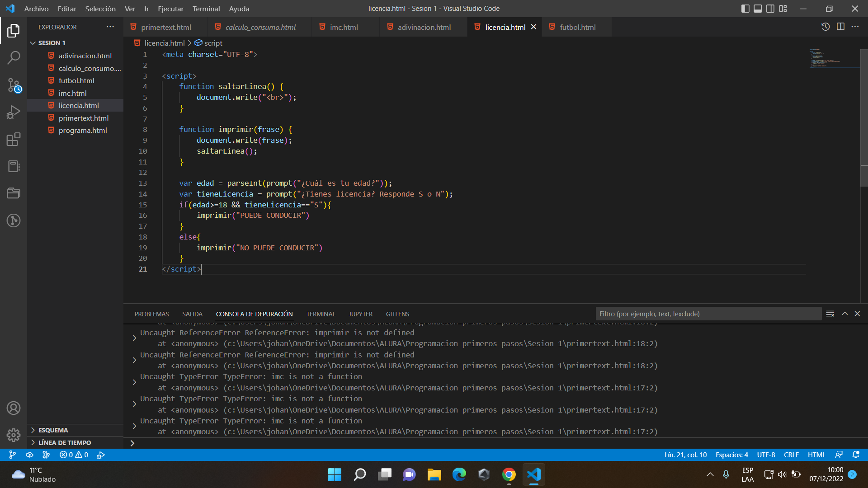Change UTF-8 encoding in status bar

click(766, 455)
